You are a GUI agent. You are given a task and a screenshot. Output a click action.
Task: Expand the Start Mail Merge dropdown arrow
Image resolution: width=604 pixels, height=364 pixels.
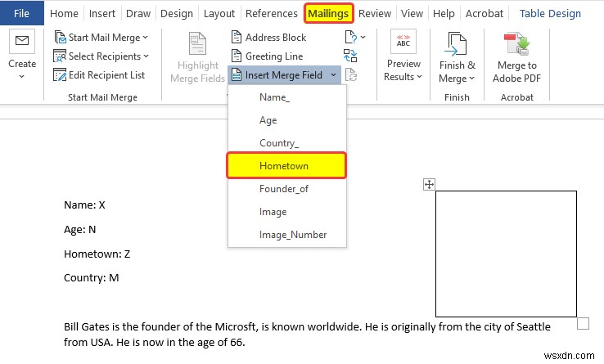(145, 38)
